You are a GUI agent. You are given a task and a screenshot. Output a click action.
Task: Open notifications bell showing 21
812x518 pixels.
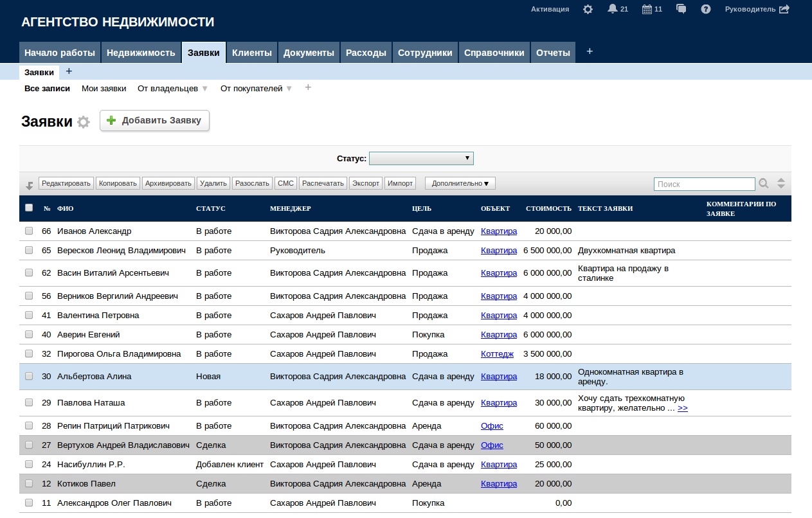[613, 9]
